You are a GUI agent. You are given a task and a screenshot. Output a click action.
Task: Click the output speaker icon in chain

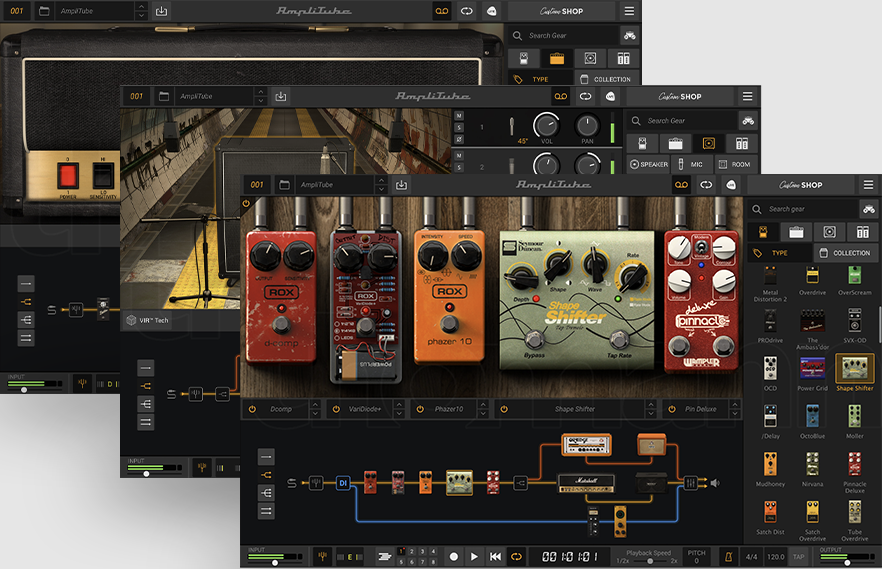tap(715, 483)
